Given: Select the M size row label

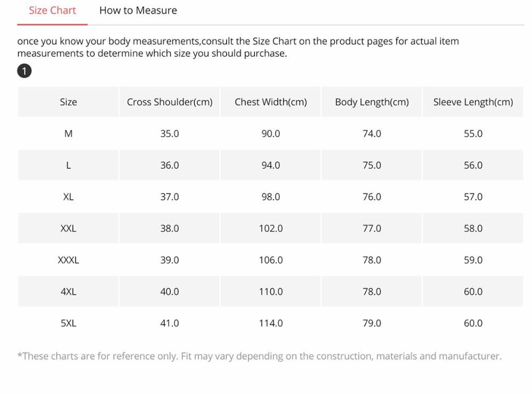Looking at the screenshot, I should (68, 133).
